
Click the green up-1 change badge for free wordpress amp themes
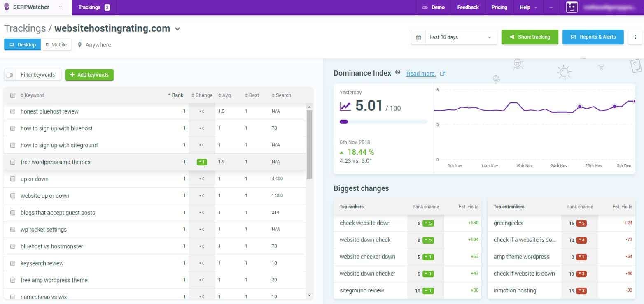202,162
